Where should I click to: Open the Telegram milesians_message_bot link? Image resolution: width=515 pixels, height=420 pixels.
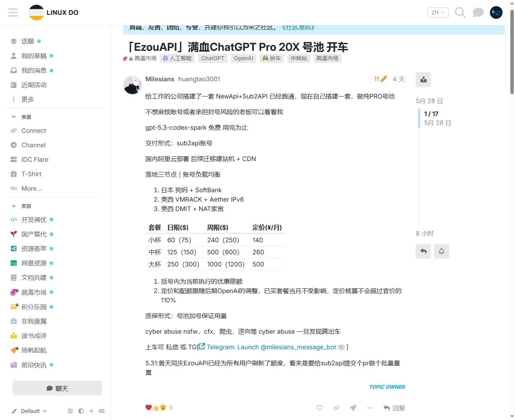tap(272, 347)
